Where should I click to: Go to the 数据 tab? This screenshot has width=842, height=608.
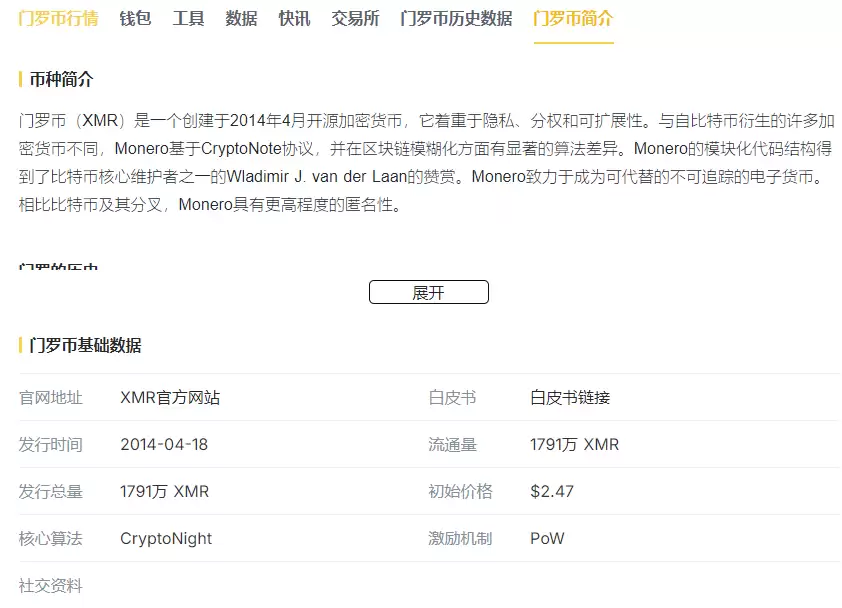coord(241,19)
